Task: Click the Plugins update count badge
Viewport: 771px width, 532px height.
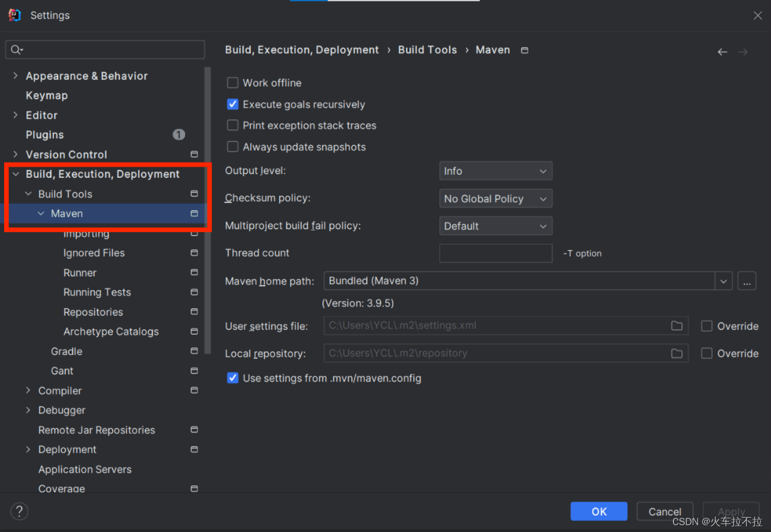Action: pyautogui.click(x=179, y=135)
